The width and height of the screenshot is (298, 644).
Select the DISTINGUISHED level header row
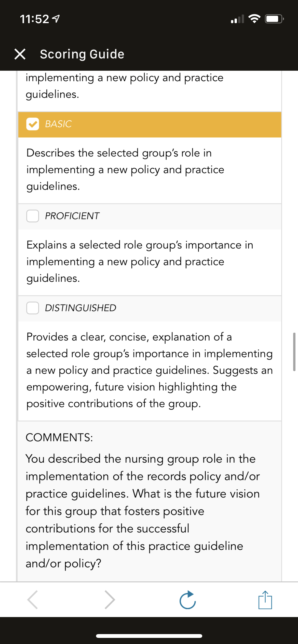pyautogui.click(x=150, y=309)
